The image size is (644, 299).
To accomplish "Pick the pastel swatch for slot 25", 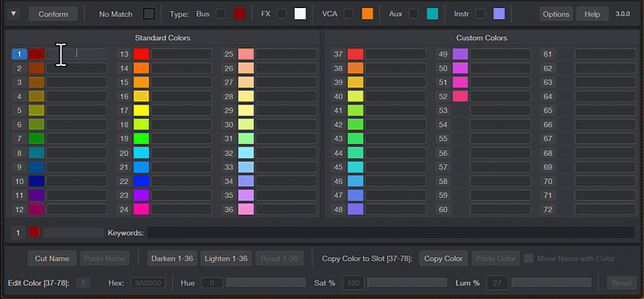I will (246, 54).
